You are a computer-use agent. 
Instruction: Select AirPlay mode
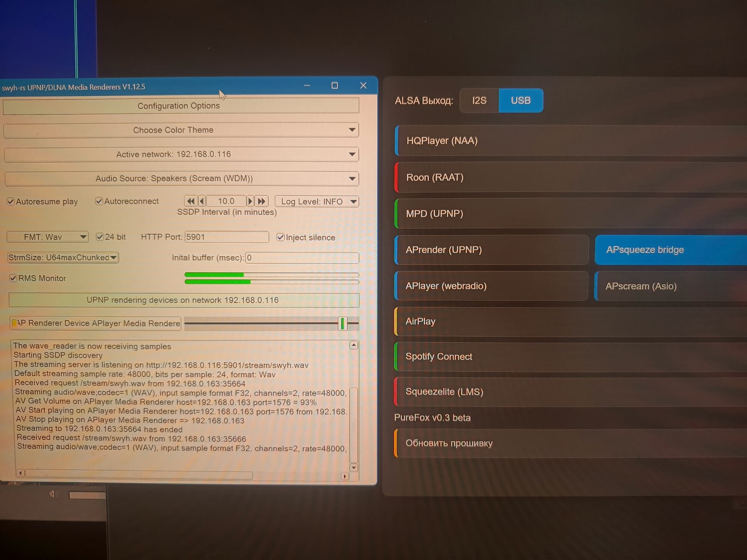coord(571,322)
